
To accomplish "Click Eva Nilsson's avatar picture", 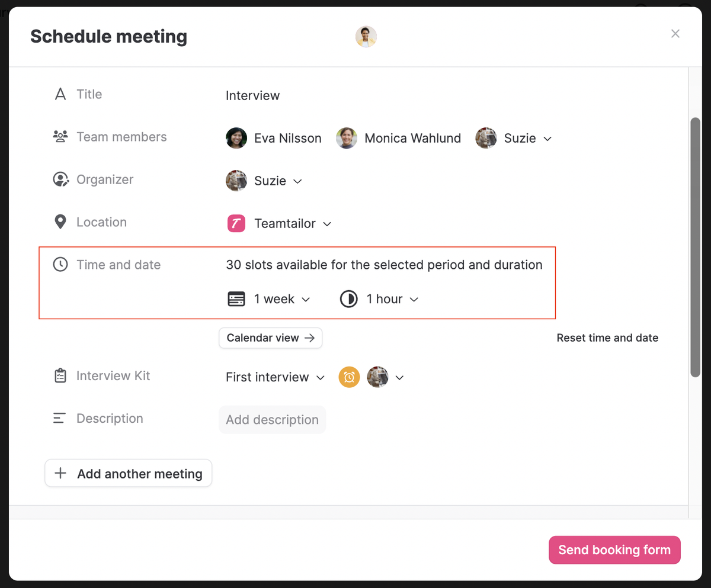I will coord(236,138).
